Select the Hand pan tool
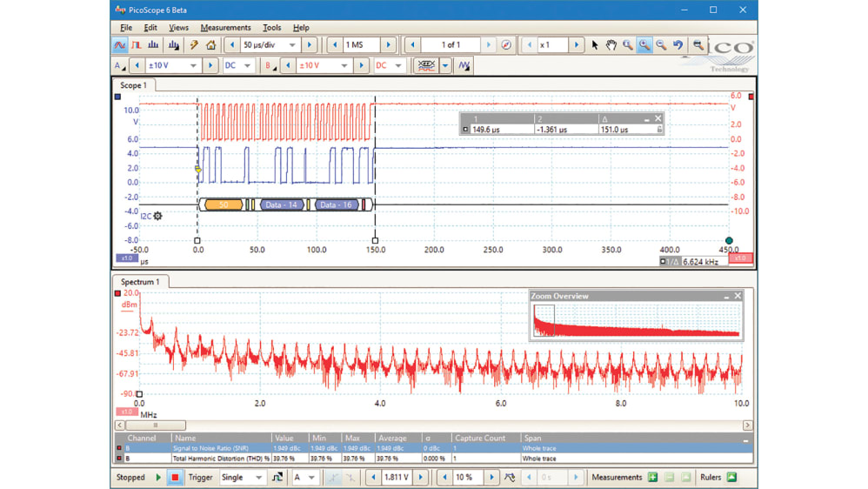Image resolution: width=868 pixels, height=489 pixels. click(x=611, y=45)
